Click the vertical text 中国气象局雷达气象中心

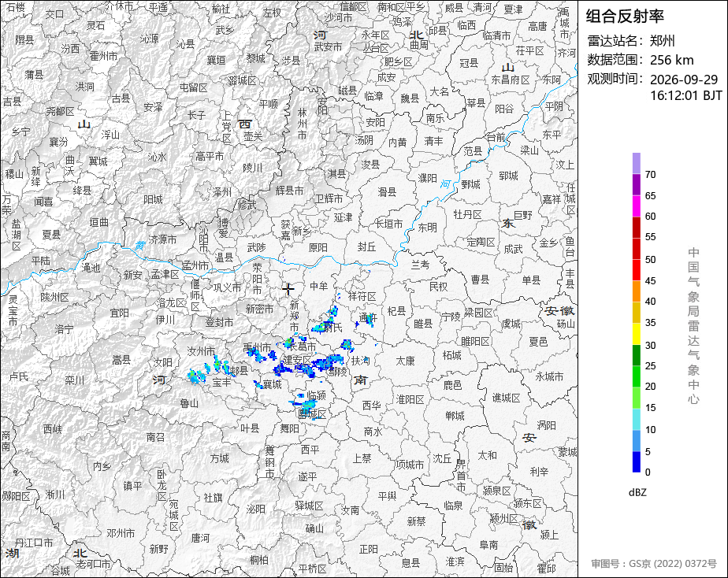tap(693, 326)
